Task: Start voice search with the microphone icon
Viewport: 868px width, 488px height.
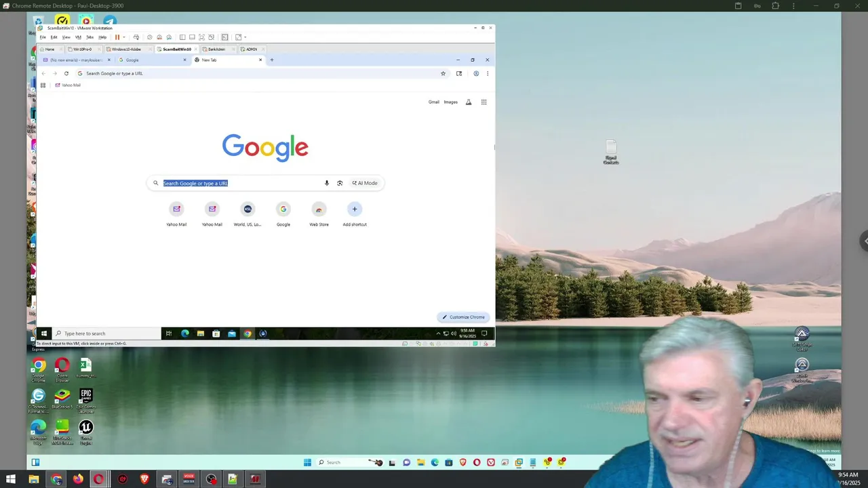Action: click(x=326, y=183)
